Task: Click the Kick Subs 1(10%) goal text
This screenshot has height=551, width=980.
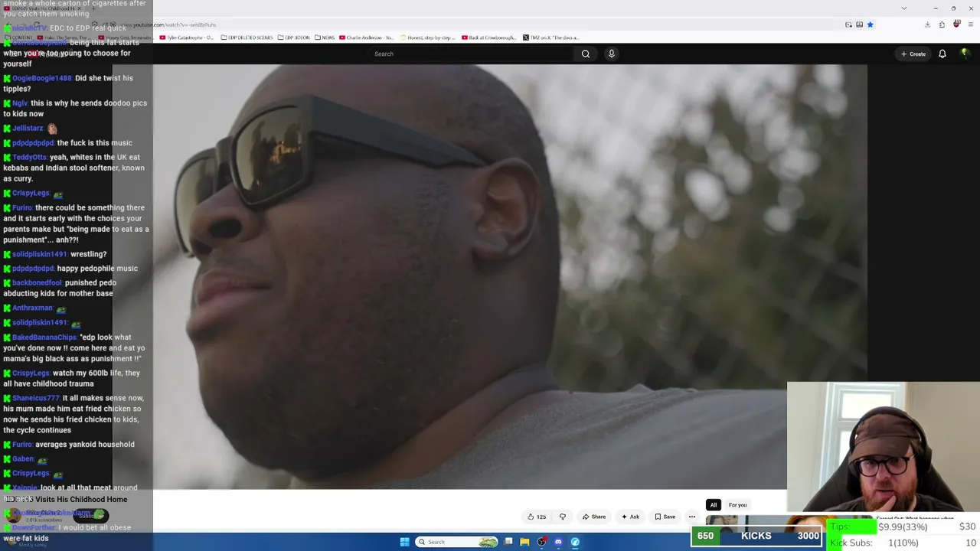Action: 903,543
